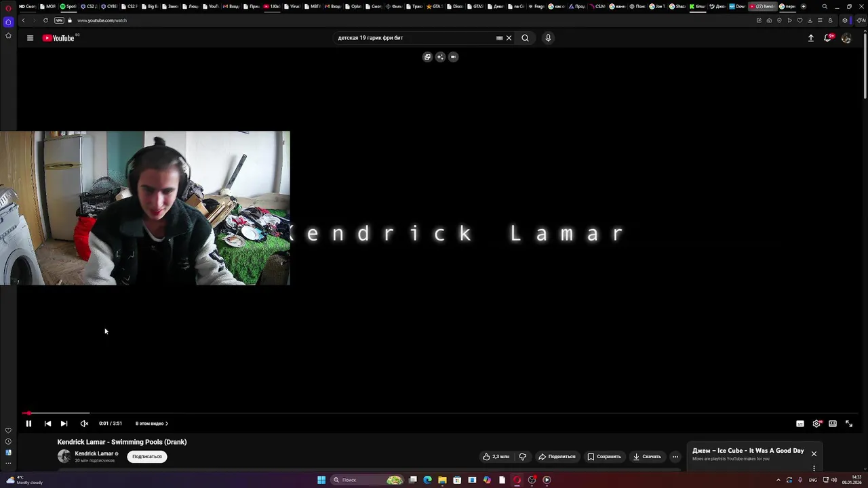Start voice search with the microphone
This screenshot has height=488, width=868.
coord(548,38)
